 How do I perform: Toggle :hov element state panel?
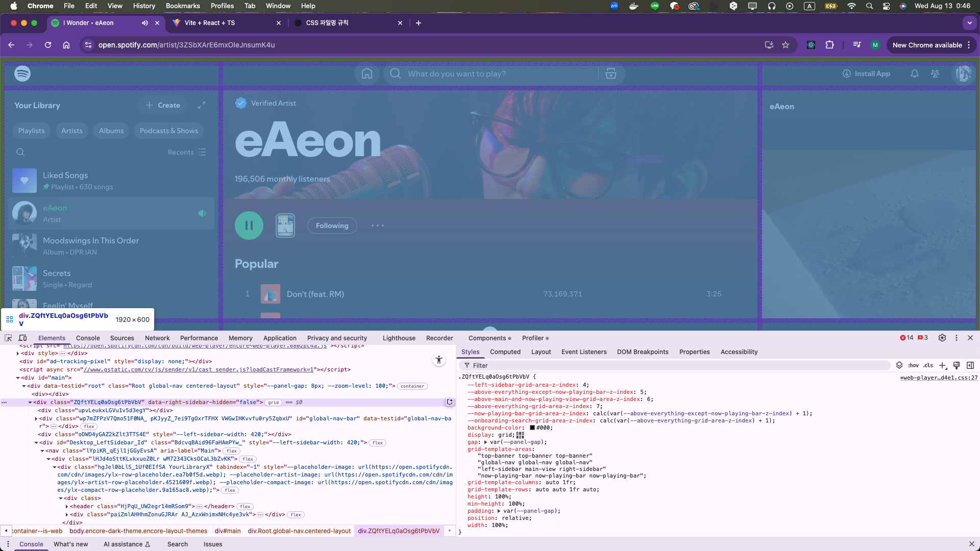pyautogui.click(x=913, y=365)
